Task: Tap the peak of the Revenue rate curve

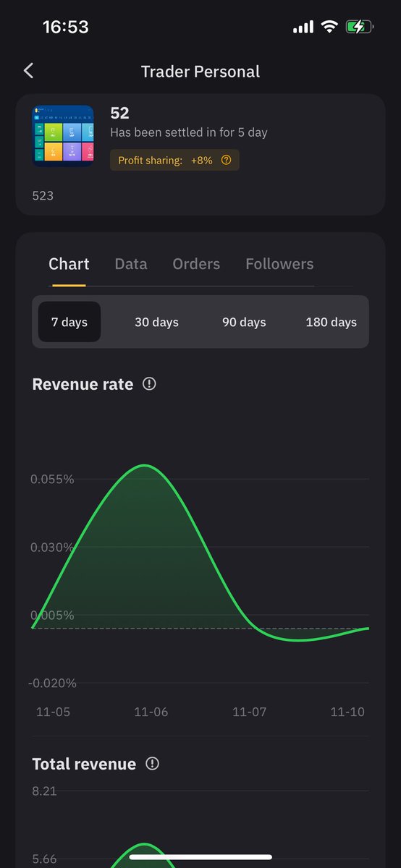Action: coord(145,465)
